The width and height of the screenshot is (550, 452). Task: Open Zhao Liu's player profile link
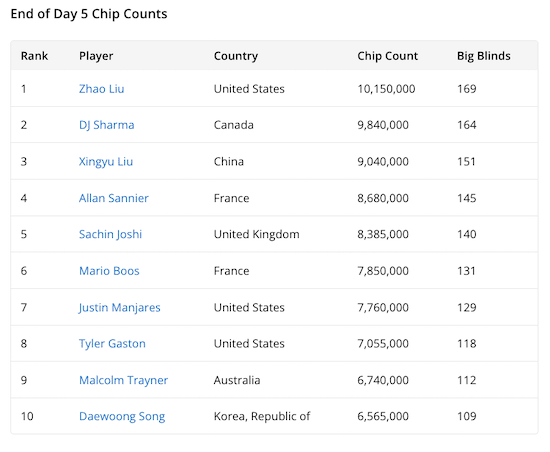101,89
